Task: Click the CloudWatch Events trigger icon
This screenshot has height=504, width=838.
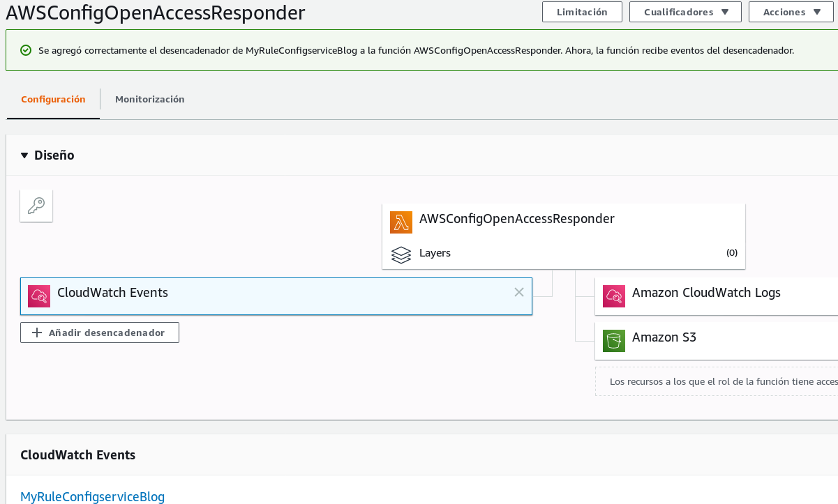Action: pos(39,296)
